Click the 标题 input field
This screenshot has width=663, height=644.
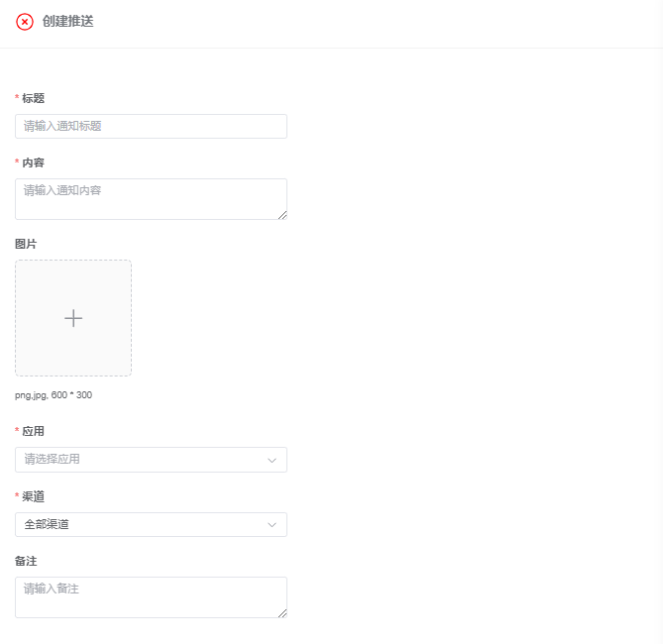tap(151, 126)
